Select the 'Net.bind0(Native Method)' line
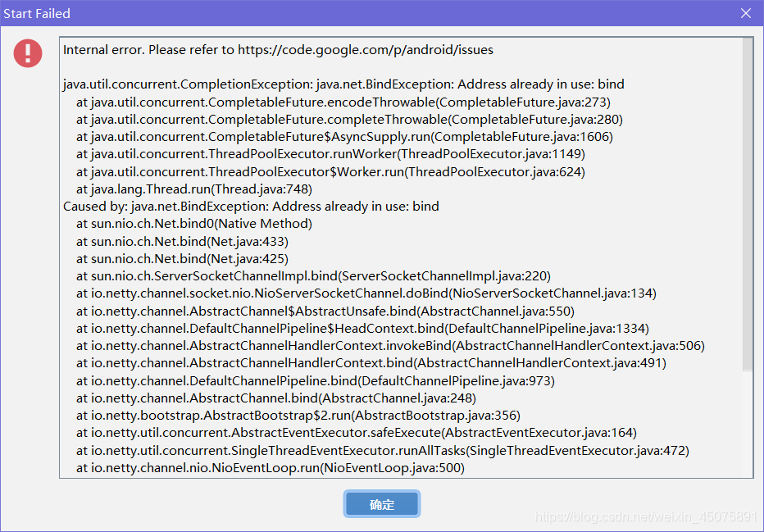Screen dimensions: 764x532 pyautogui.click(x=194, y=224)
